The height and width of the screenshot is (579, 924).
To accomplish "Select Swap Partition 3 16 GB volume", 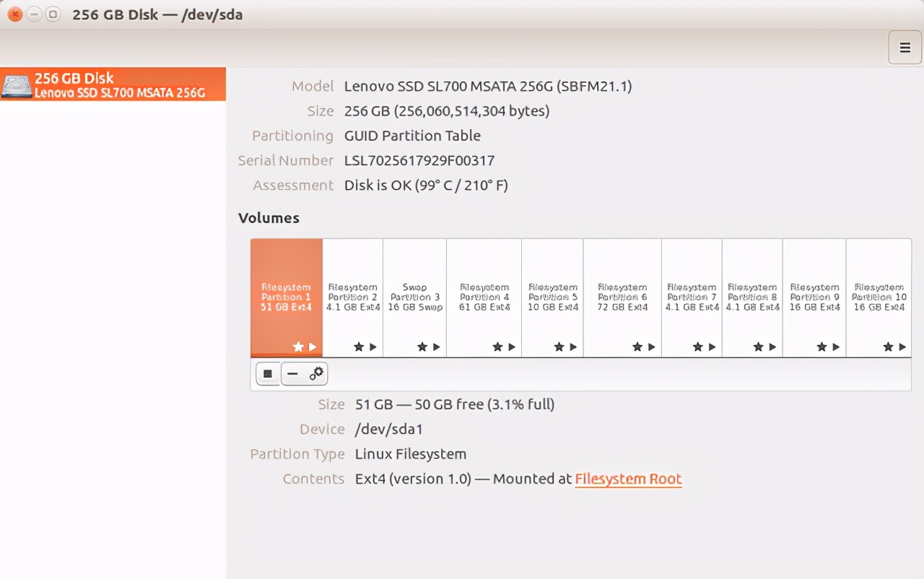I will tap(415, 297).
